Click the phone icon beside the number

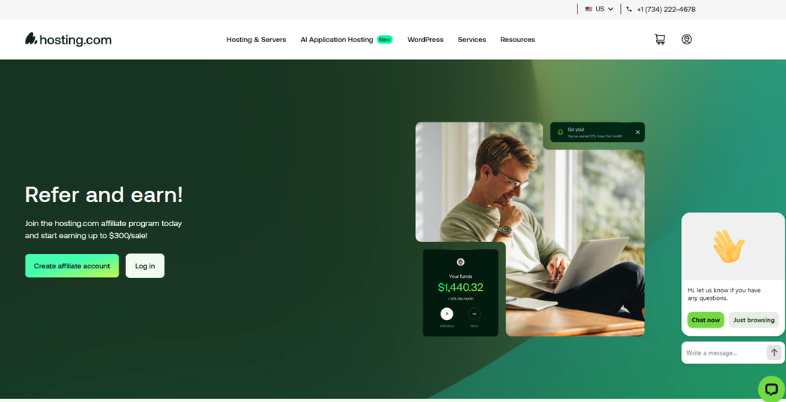pos(629,9)
